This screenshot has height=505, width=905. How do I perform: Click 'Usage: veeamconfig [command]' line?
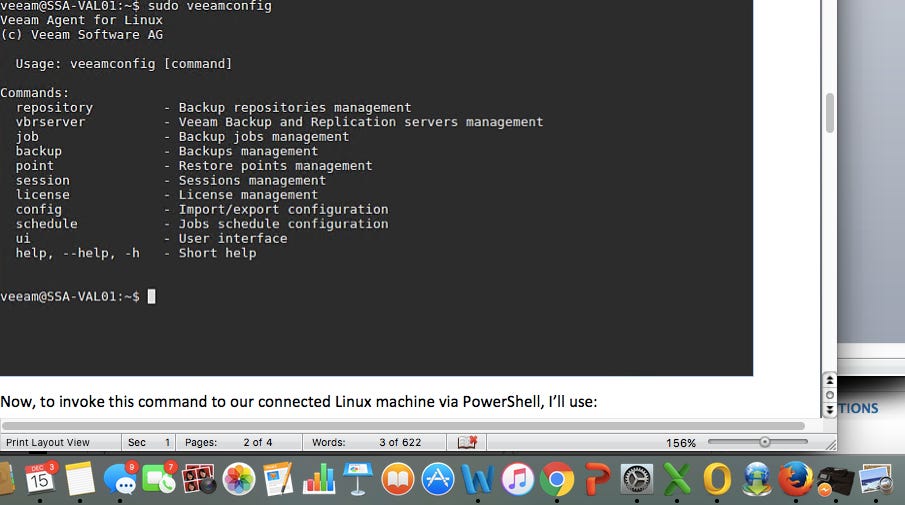click(x=124, y=64)
